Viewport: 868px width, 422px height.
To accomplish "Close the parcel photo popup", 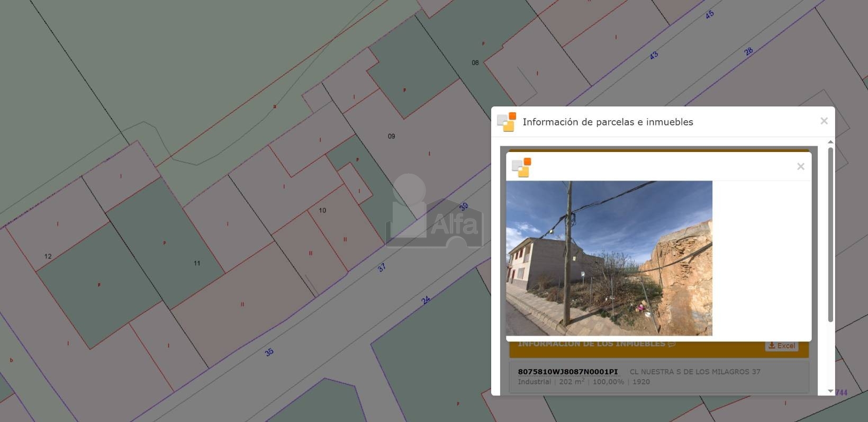I will [x=800, y=166].
